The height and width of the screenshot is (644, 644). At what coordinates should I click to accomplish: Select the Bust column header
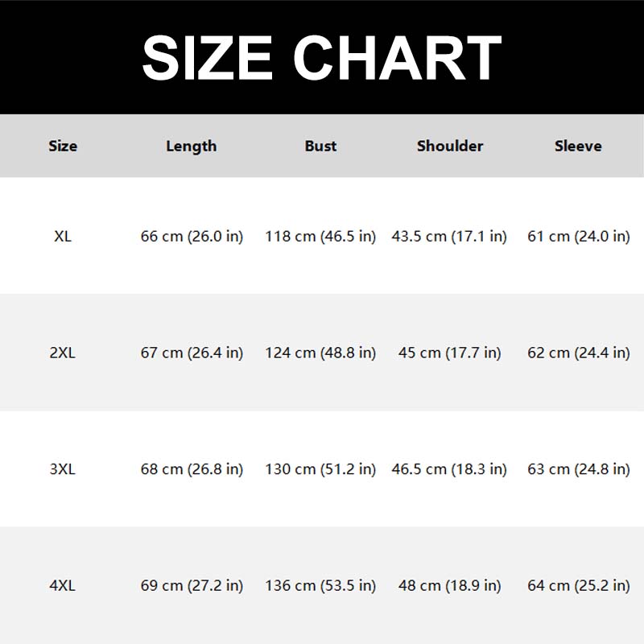pyautogui.click(x=320, y=146)
